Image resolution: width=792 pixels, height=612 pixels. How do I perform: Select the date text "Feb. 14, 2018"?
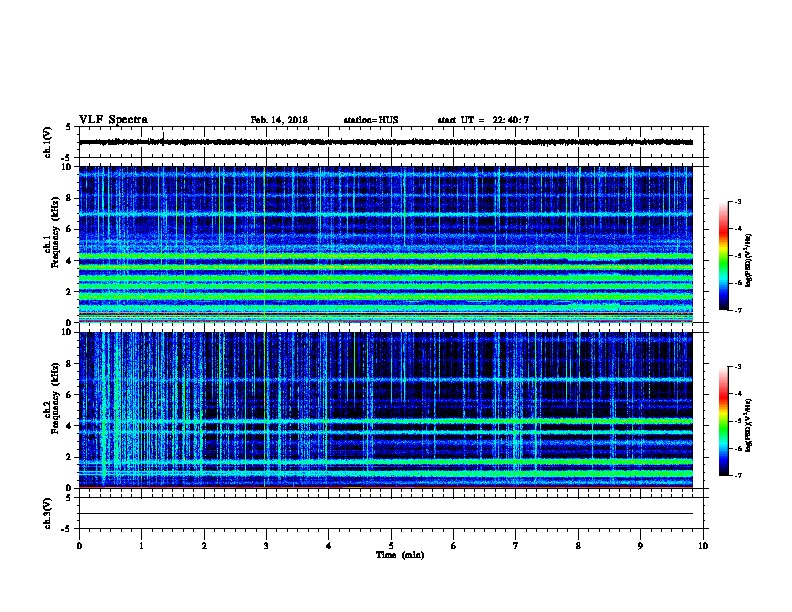click(279, 120)
